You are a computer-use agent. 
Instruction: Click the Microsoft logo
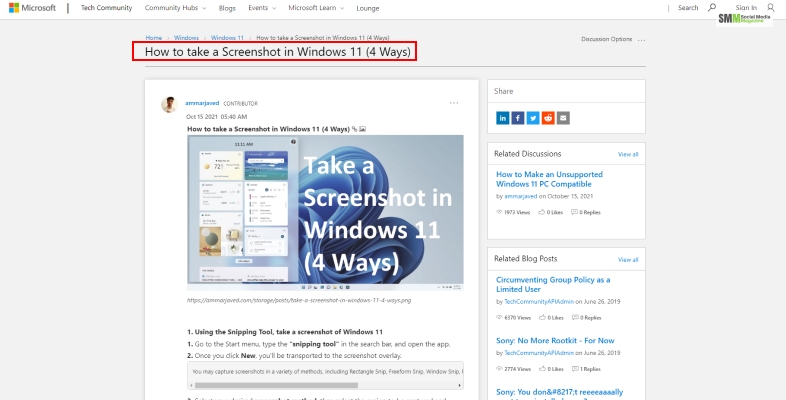tap(32, 8)
